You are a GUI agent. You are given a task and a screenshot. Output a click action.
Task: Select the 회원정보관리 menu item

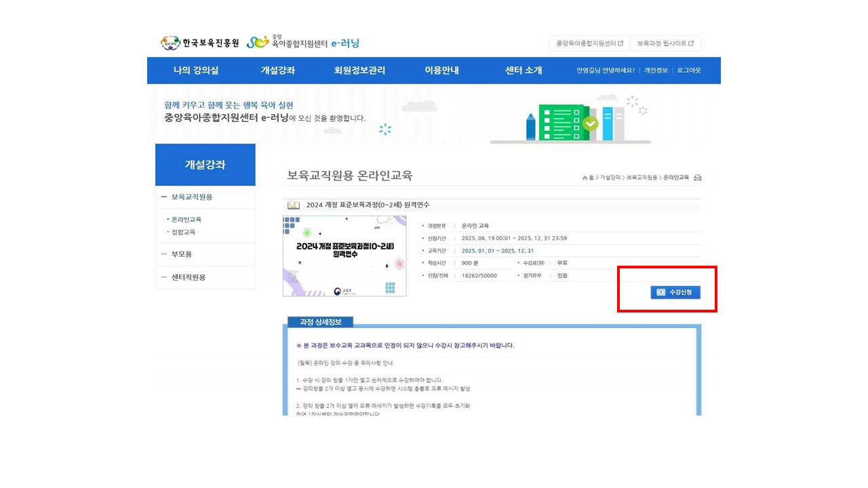(359, 70)
